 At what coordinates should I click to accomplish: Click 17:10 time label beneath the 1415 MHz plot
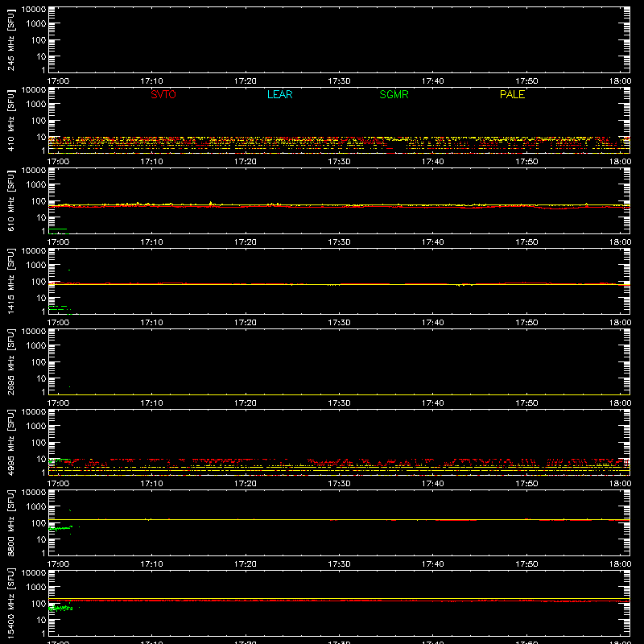[151, 323]
